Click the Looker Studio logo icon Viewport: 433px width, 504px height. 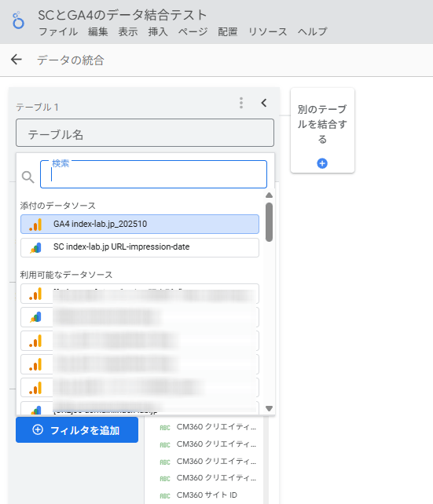(18, 21)
